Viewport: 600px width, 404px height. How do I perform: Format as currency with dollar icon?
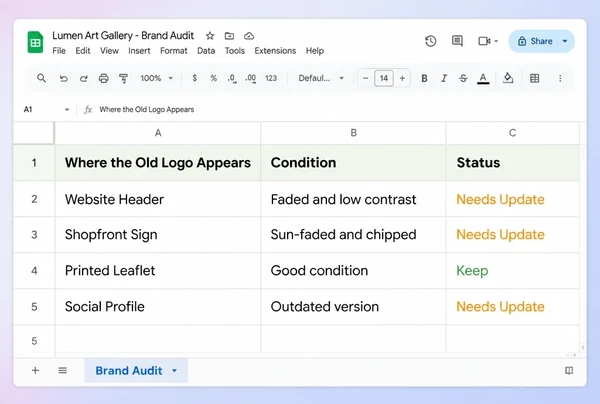(195, 78)
